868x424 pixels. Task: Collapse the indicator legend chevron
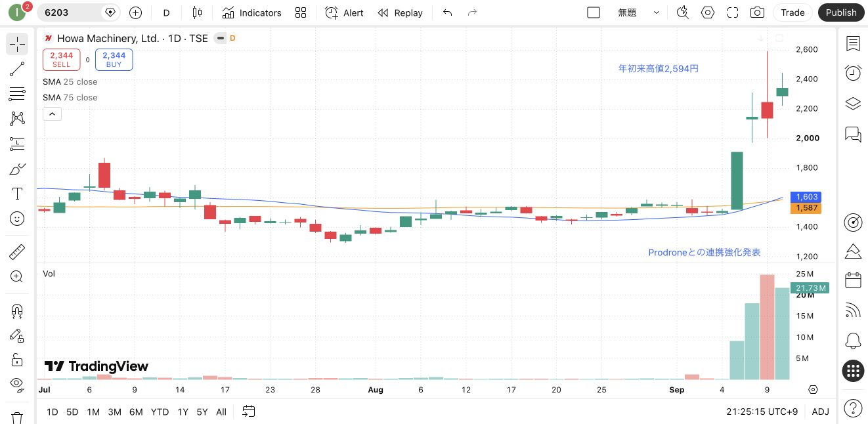52,114
